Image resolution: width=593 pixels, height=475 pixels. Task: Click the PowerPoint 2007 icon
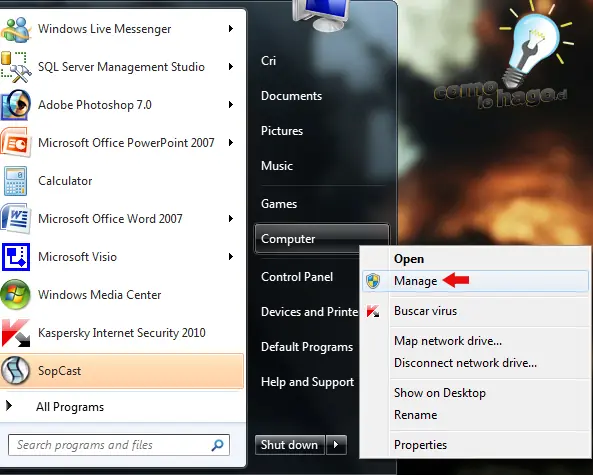click(x=15, y=143)
